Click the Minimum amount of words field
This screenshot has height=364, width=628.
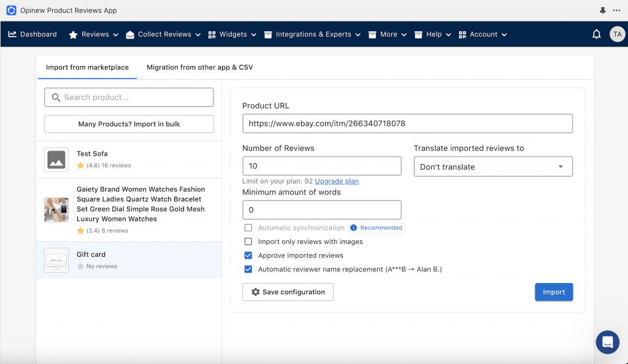point(321,210)
